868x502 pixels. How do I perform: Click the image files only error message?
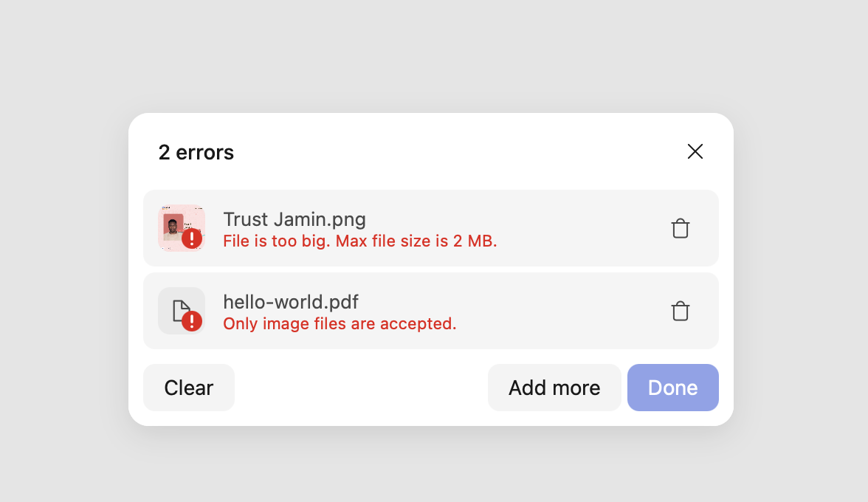pyautogui.click(x=340, y=324)
